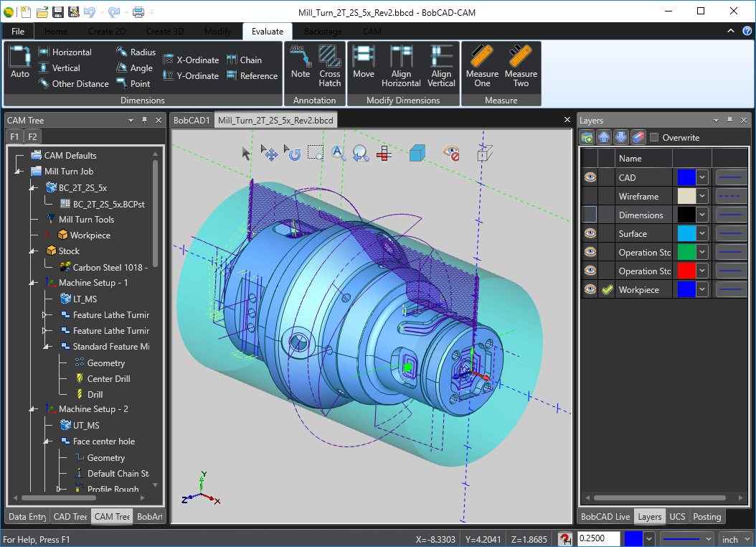The width and height of the screenshot is (756, 547).
Task: Open the inch units dropdown
Action: click(x=735, y=539)
